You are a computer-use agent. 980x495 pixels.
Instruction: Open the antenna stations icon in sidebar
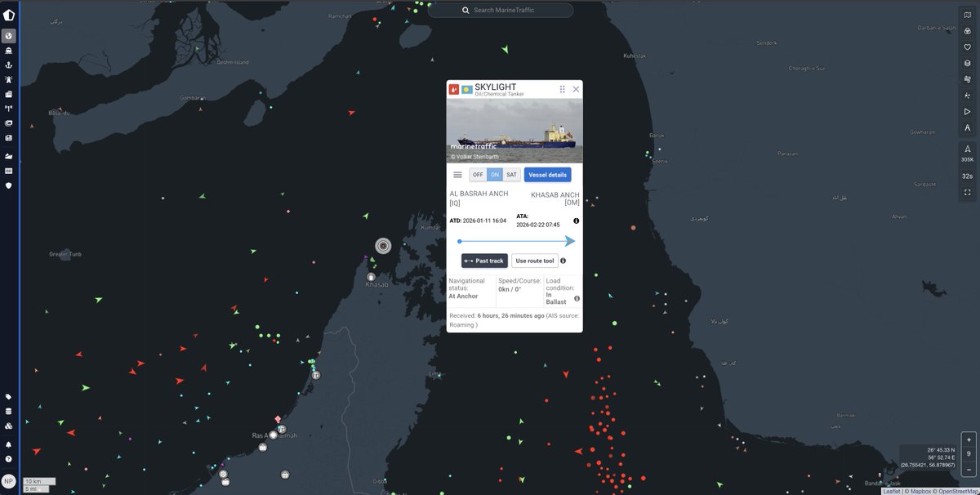(9, 108)
